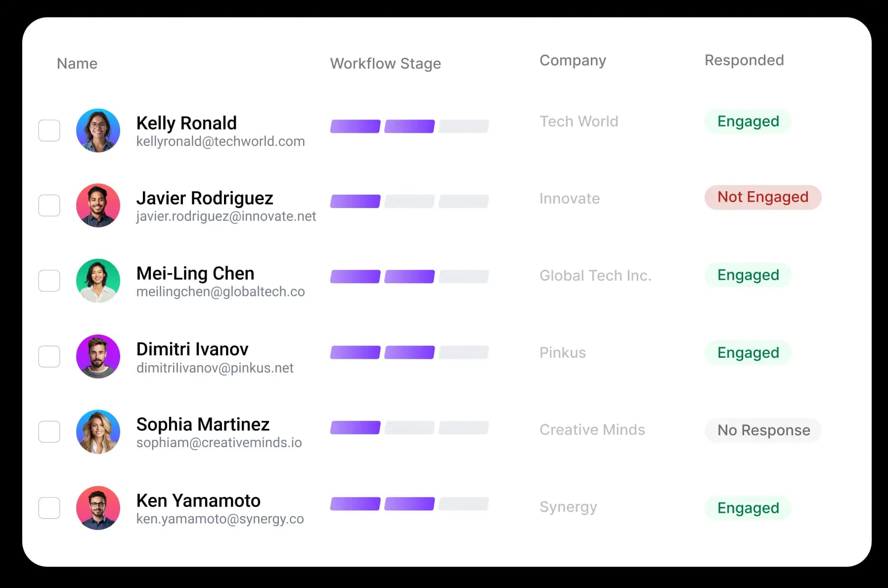This screenshot has height=588, width=888.
Task: Click the Not Engaged status badge
Action: (762, 197)
